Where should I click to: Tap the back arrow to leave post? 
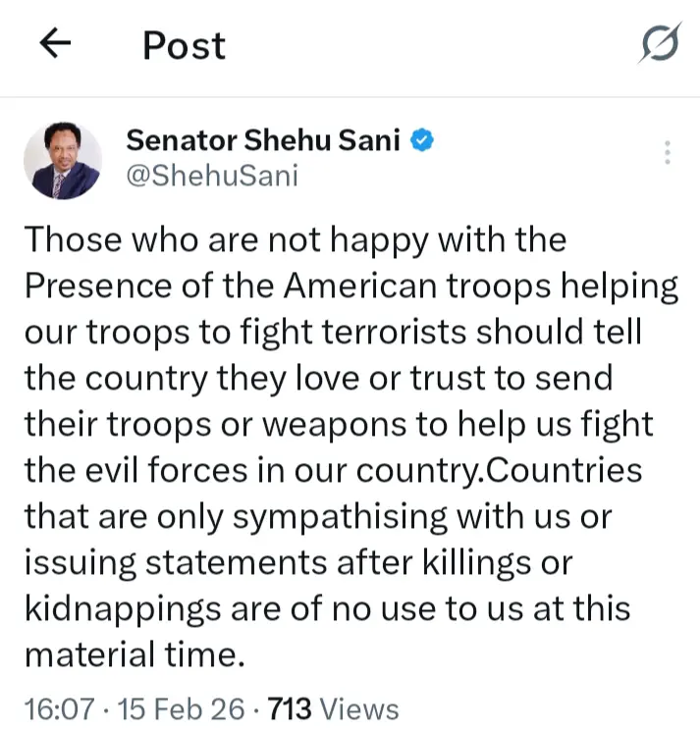tap(57, 43)
